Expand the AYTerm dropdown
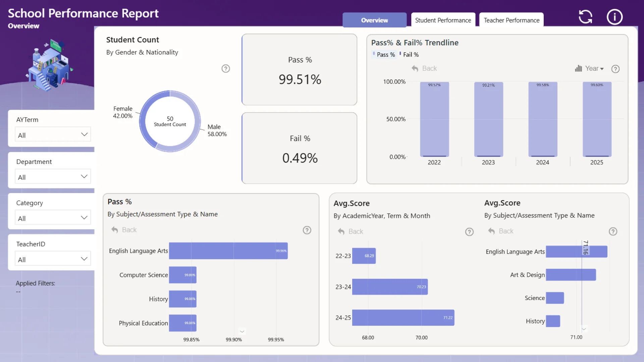The height and width of the screenshot is (362, 644). click(x=53, y=135)
